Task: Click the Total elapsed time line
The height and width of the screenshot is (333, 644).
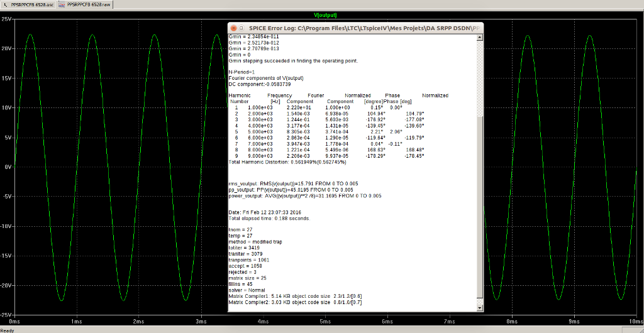Action: point(269,219)
